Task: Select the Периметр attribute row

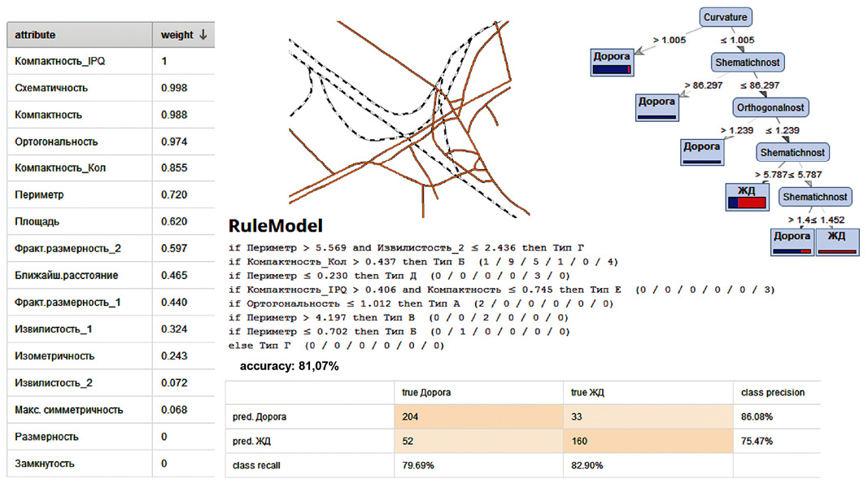Action: tap(111, 194)
